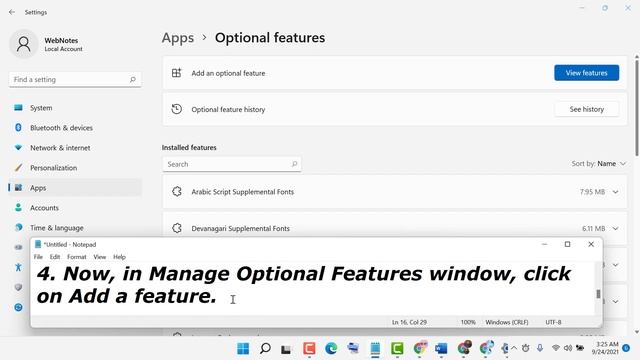Screen dimensions: 640x360
Task: Launch Microsoft Edge from taskbar
Action: tap(331, 349)
